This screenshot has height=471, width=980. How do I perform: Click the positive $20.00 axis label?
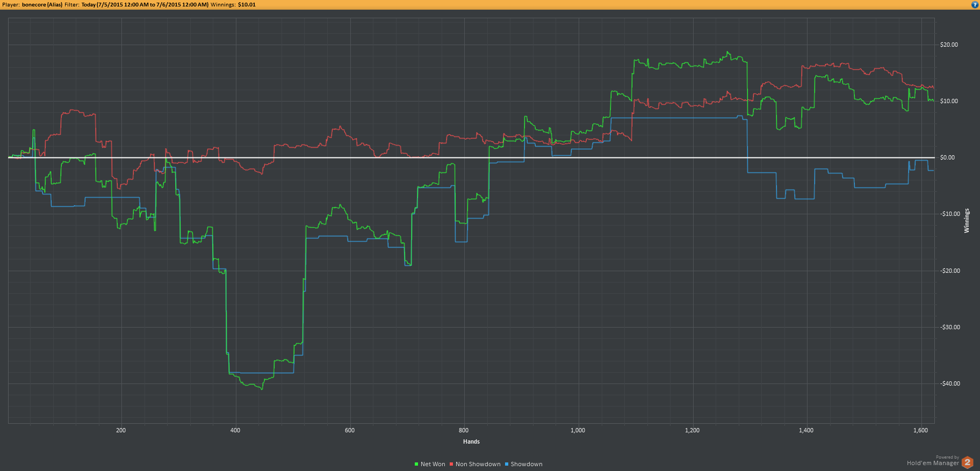(x=949, y=45)
